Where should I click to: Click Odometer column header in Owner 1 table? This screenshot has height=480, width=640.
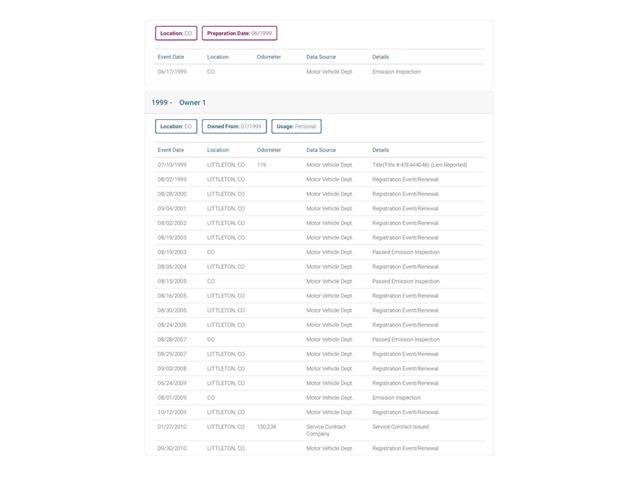point(269,150)
